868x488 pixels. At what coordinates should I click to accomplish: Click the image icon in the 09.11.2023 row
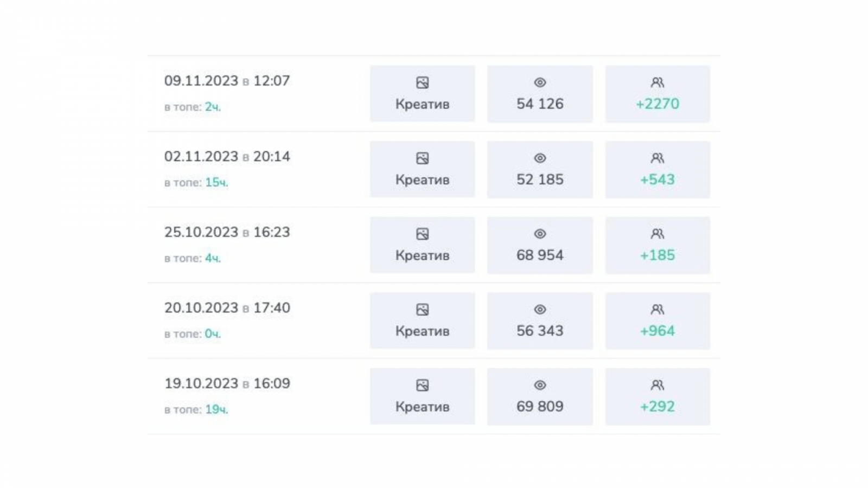coord(422,82)
